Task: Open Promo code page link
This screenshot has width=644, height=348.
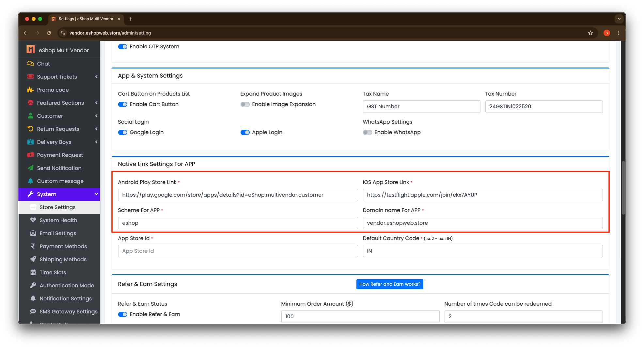Action: point(59,90)
